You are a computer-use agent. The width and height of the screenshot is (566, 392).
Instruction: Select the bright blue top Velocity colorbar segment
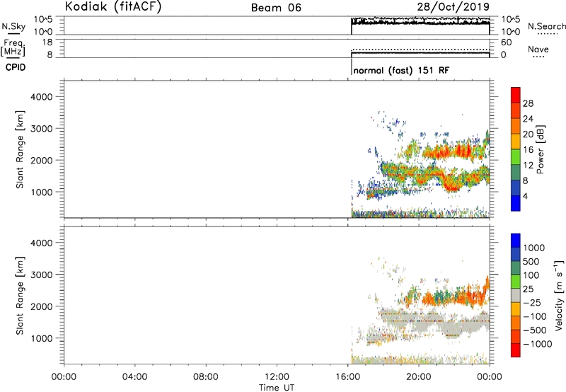tap(516, 241)
